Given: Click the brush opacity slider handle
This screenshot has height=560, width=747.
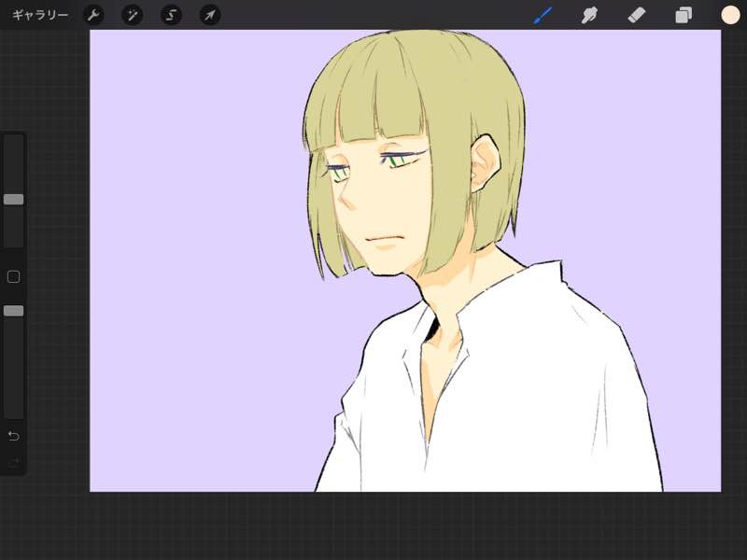Looking at the screenshot, I should point(13,311).
